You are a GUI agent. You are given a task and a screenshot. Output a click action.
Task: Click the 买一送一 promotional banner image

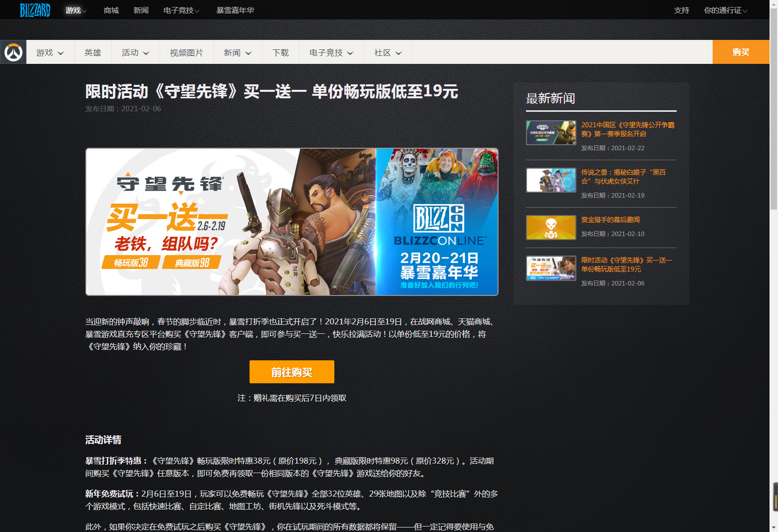(292, 222)
